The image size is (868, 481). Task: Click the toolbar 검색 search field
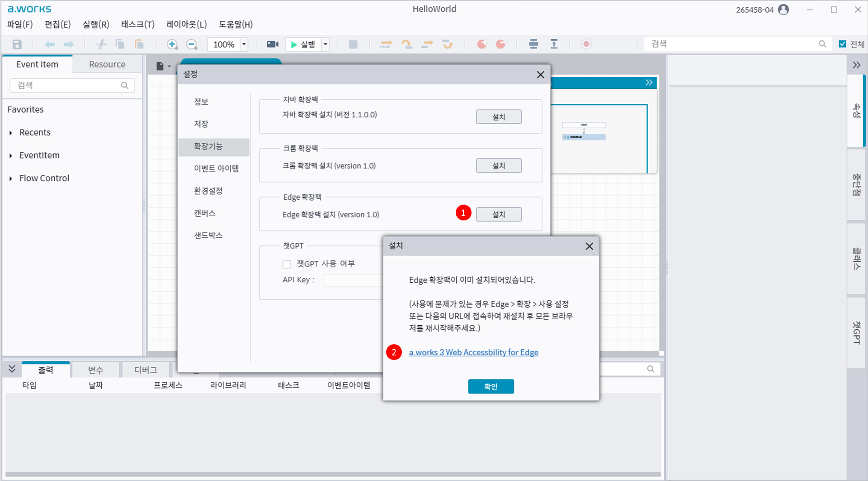click(737, 44)
